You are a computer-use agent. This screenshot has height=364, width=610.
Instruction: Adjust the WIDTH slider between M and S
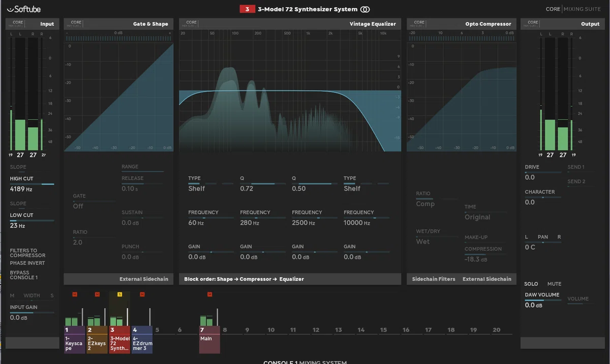tap(32, 300)
